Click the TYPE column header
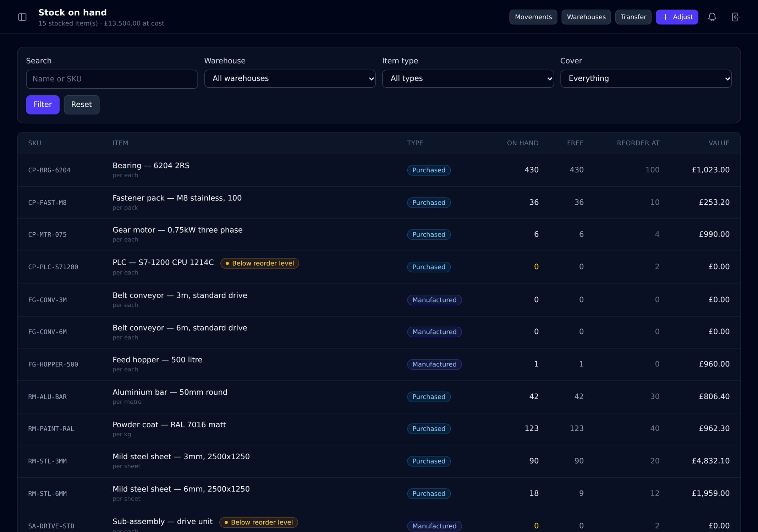The height and width of the screenshot is (532, 758). click(415, 143)
